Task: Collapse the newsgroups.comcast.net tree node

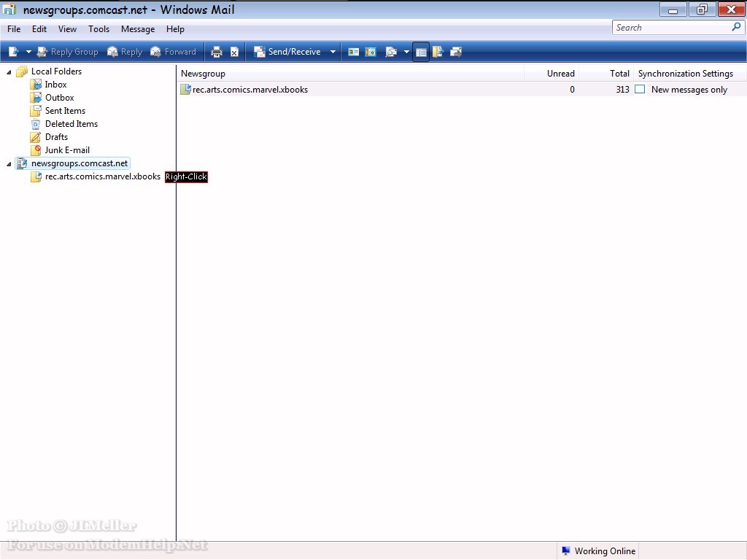Action: point(9,164)
